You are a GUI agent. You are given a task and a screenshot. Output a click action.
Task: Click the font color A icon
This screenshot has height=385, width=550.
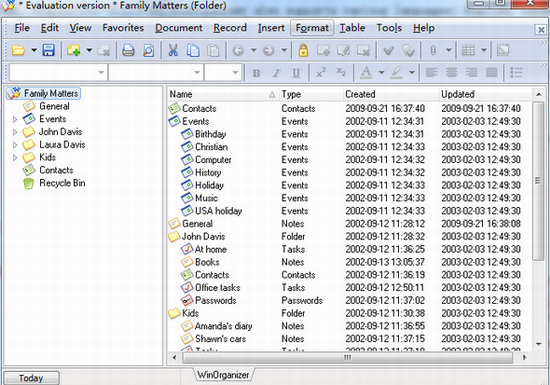(366, 73)
